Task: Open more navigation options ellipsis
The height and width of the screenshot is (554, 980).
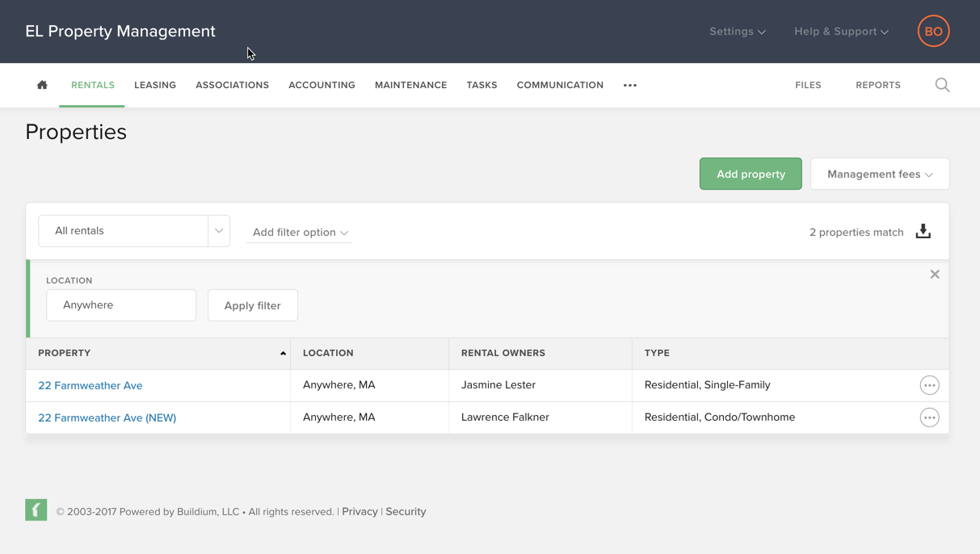Action: (630, 85)
